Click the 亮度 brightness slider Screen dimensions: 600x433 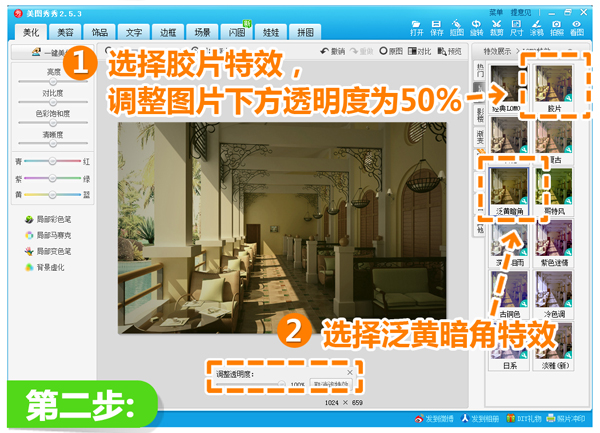point(53,81)
